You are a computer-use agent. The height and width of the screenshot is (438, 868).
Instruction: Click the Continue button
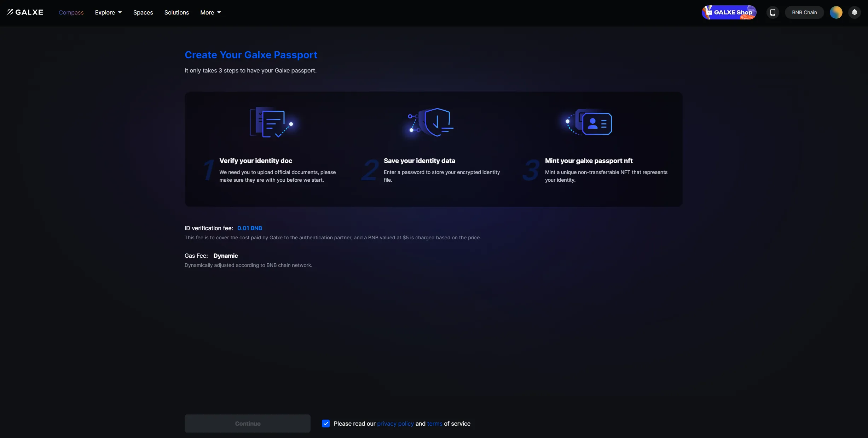[248, 424]
